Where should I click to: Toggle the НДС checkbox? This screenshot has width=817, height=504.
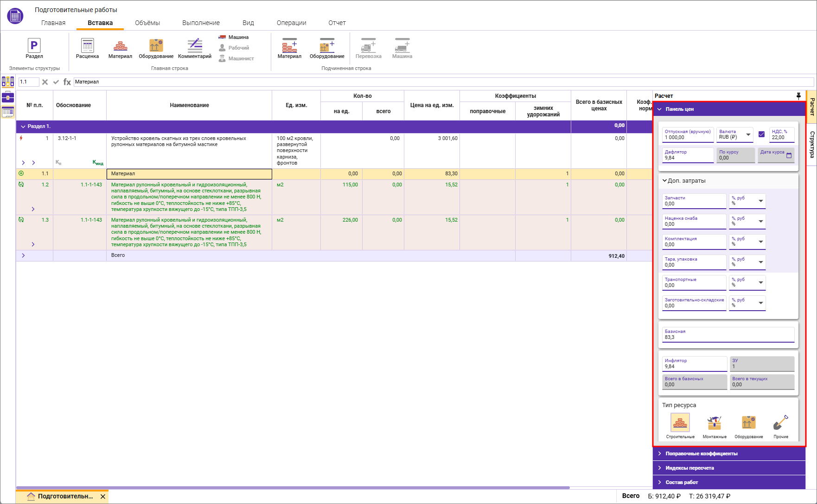click(x=761, y=134)
